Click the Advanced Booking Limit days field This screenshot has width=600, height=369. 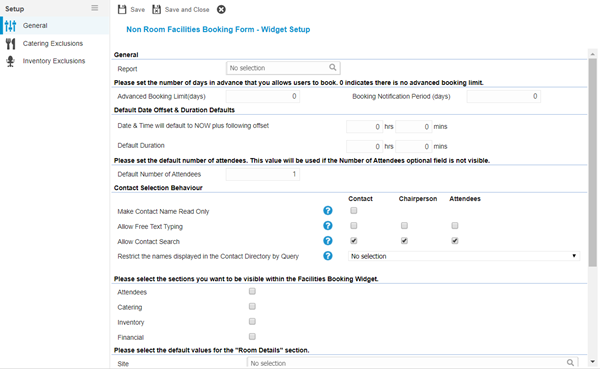coord(262,96)
